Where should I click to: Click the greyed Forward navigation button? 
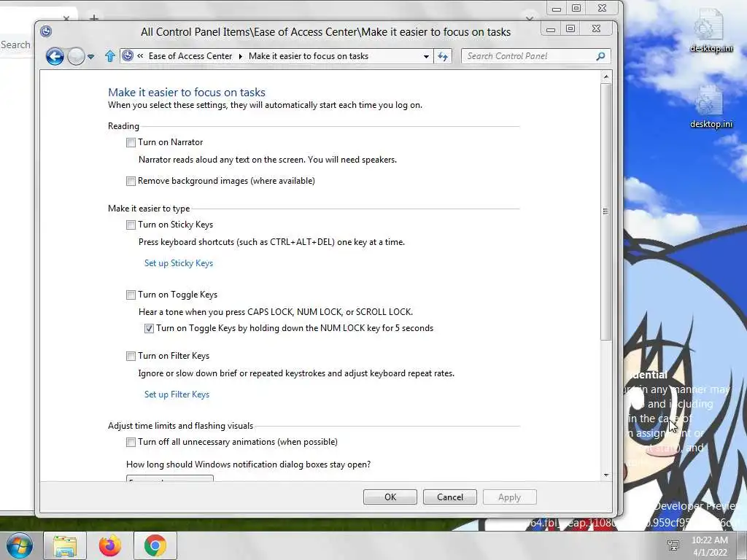[x=76, y=57]
